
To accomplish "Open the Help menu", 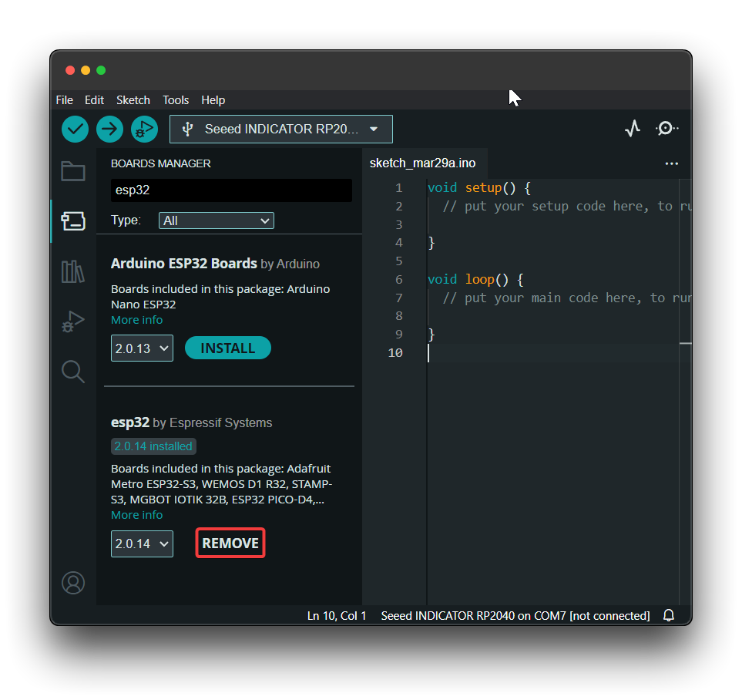I will tap(213, 100).
